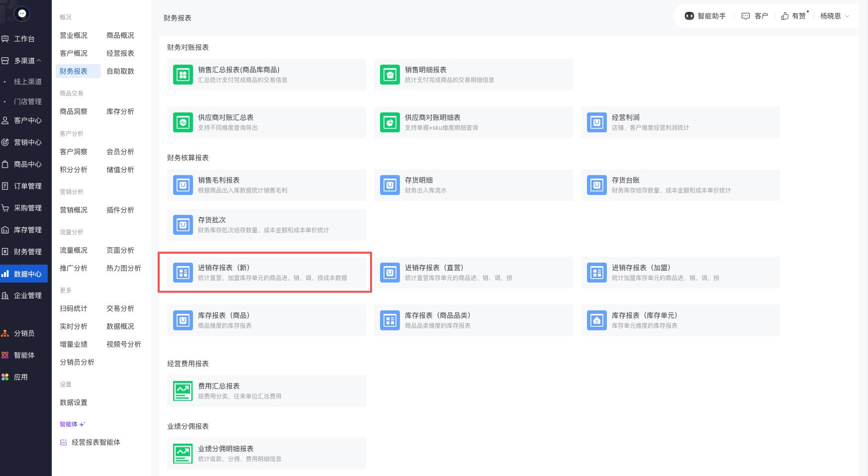Click the 有赞 thumbs-up icon
The height and width of the screenshot is (476, 868).
[785, 16]
